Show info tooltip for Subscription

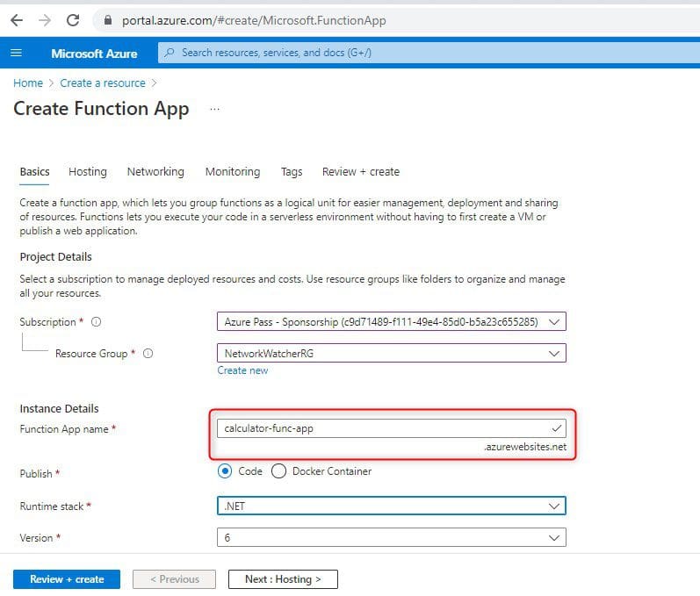(x=96, y=321)
